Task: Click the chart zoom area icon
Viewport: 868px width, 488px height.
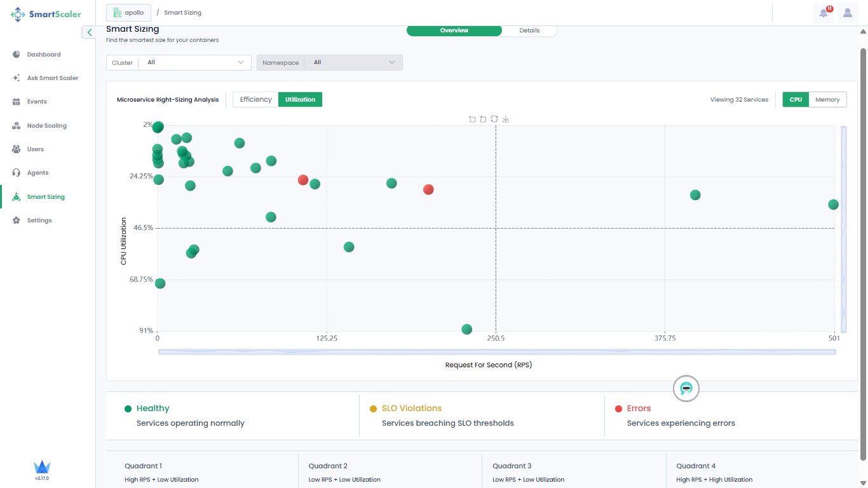Action: point(472,119)
